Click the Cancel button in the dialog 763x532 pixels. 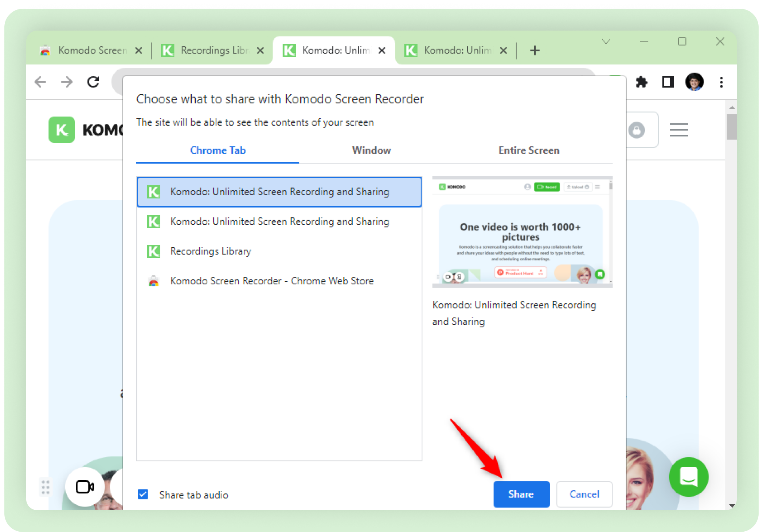(x=584, y=494)
